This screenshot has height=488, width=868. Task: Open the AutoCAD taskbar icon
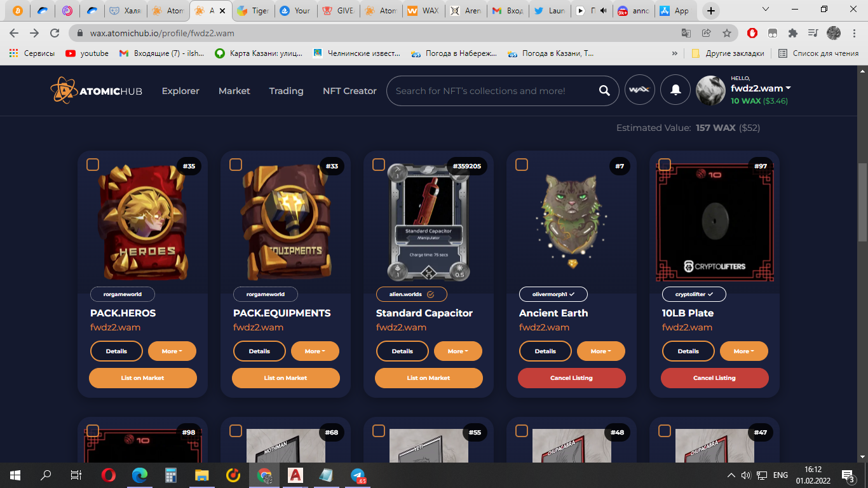[x=295, y=475]
